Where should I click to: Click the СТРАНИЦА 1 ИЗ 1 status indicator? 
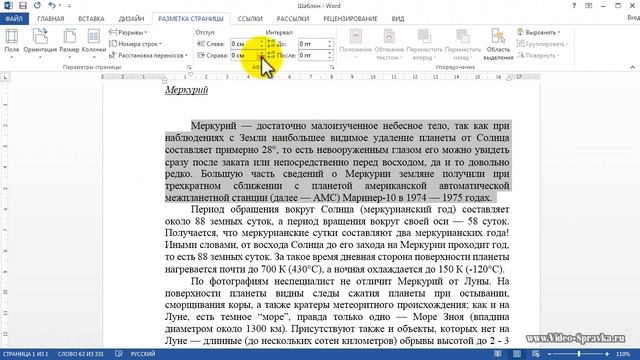tap(26, 354)
